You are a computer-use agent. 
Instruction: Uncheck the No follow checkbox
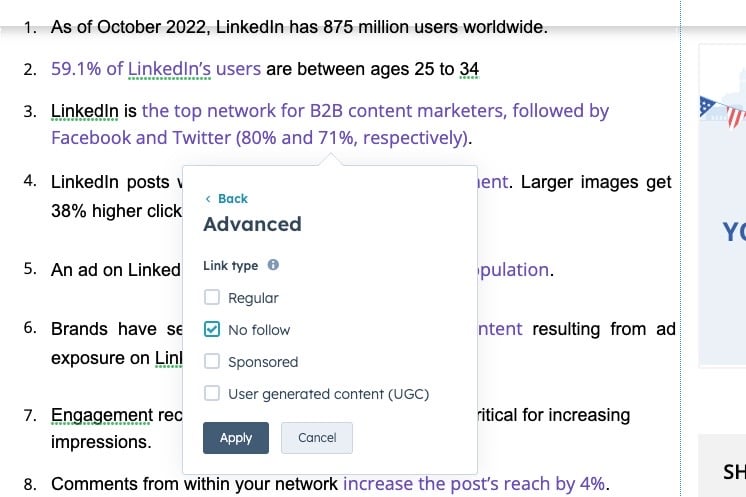pyautogui.click(x=212, y=329)
